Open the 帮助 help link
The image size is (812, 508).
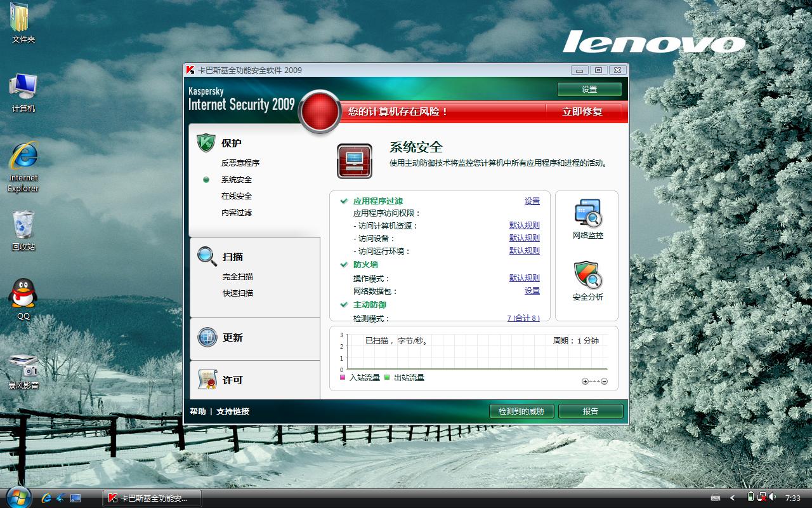pyautogui.click(x=198, y=411)
